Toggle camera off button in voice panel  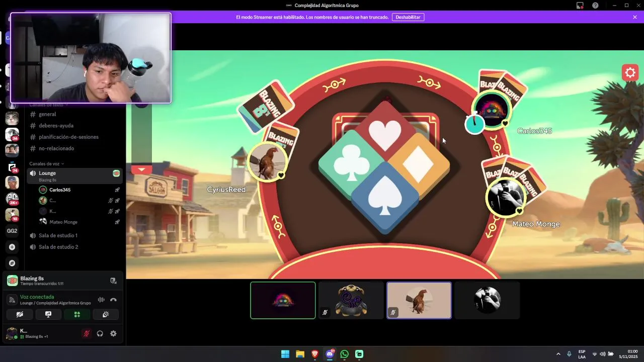[20, 314]
